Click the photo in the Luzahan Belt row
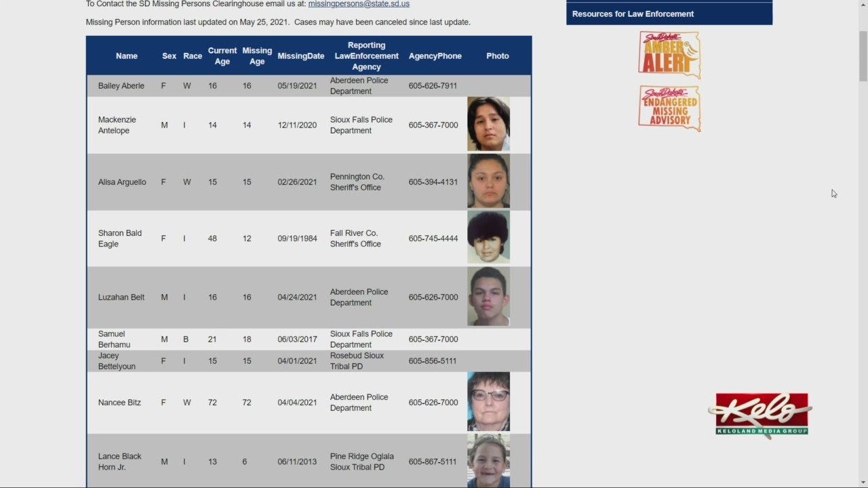The height and width of the screenshot is (488, 868). (x=488, y=296)
